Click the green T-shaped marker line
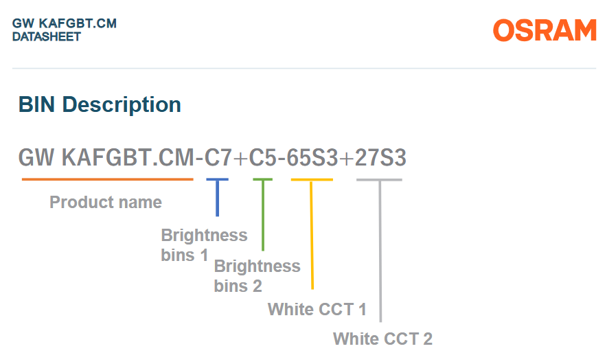Screen dimensions: 607x364 (263, 214)
